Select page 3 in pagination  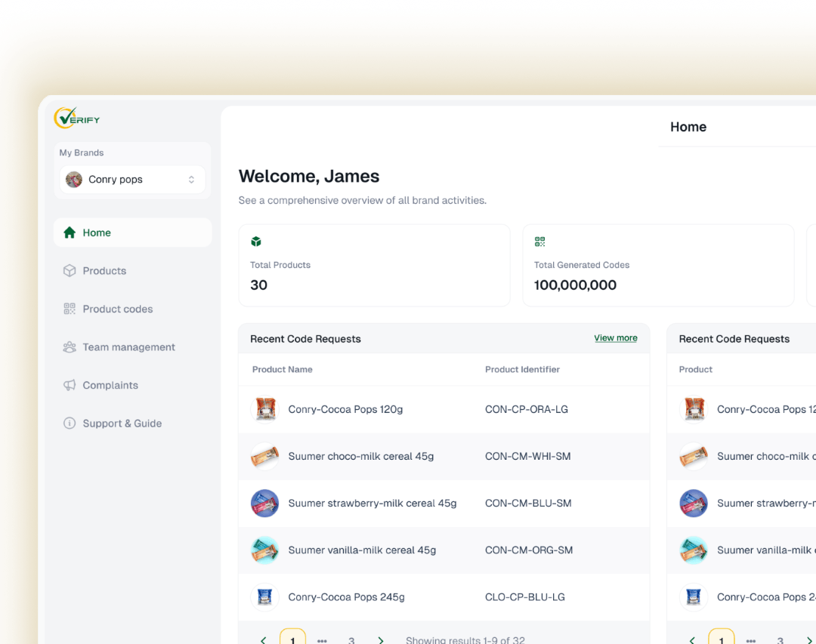click(x=351, y=639)
